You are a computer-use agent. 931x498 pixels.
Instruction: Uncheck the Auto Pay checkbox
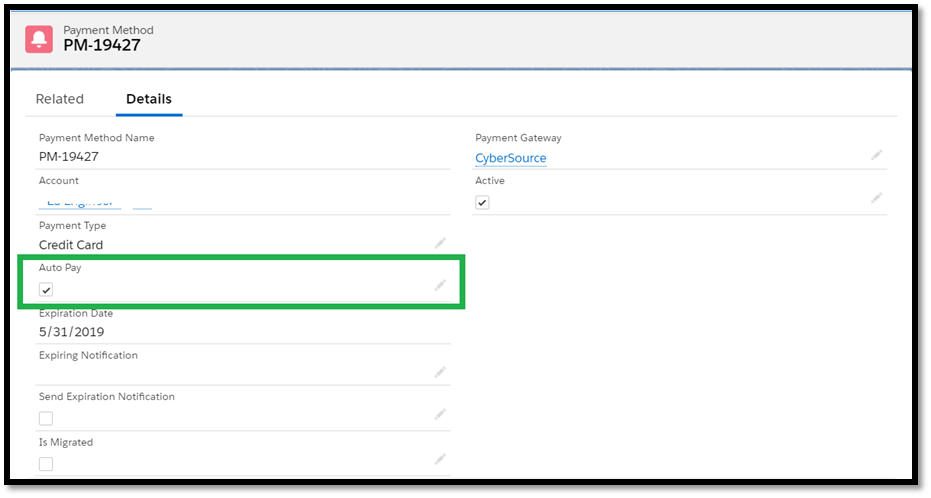pyautogui.click(x=46, y=290)
